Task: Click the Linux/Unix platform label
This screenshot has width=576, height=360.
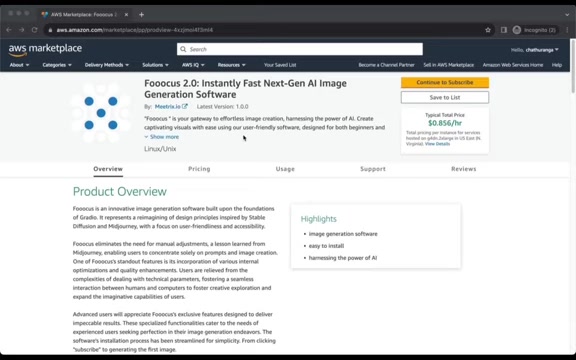Action: click(x=160, y=149)
